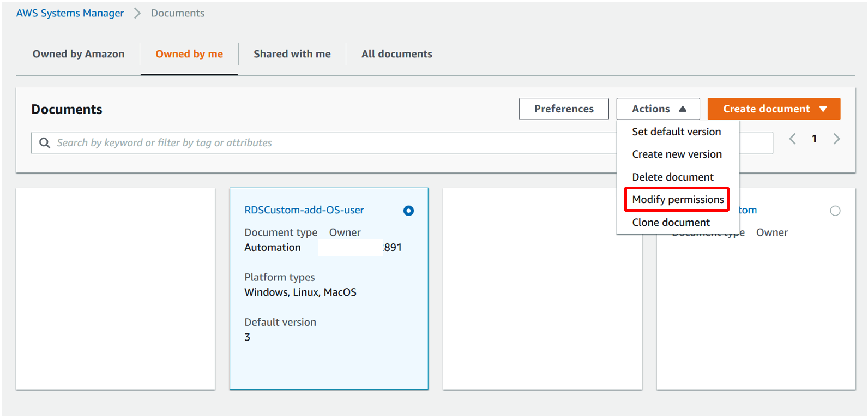868x418 pixels.
Task: Go to next page arrow
Action: (836, 139)
